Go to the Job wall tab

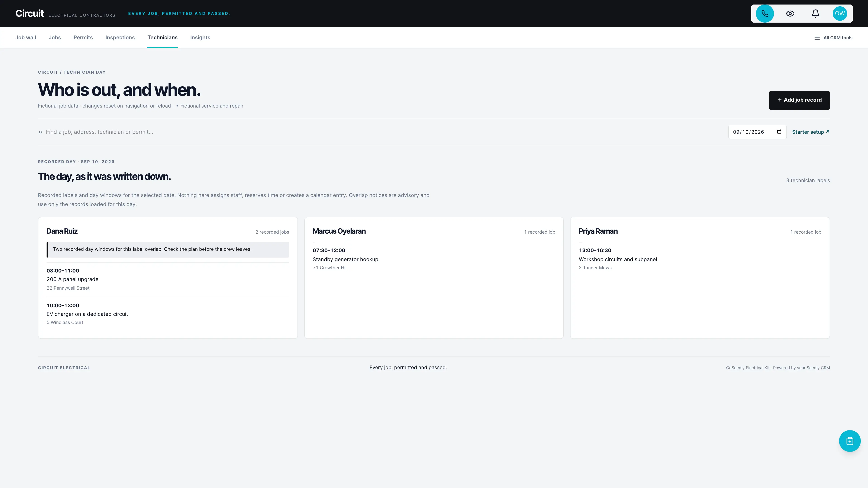[x=26, y=37]
